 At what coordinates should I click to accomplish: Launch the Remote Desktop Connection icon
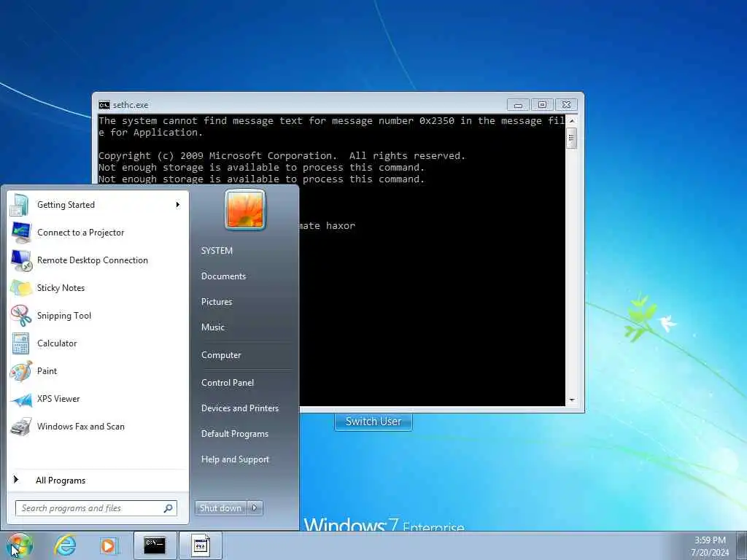(21, 260)
